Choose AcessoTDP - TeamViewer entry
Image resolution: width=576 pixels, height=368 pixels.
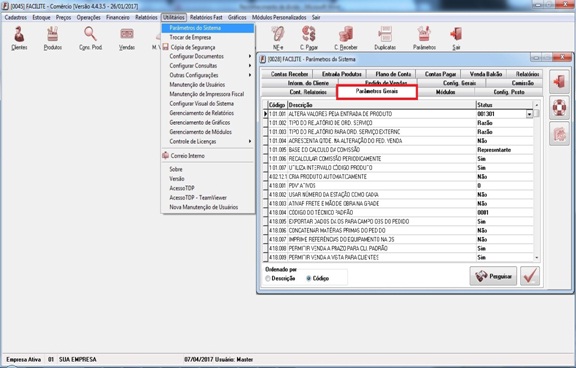tap(208, 198)
